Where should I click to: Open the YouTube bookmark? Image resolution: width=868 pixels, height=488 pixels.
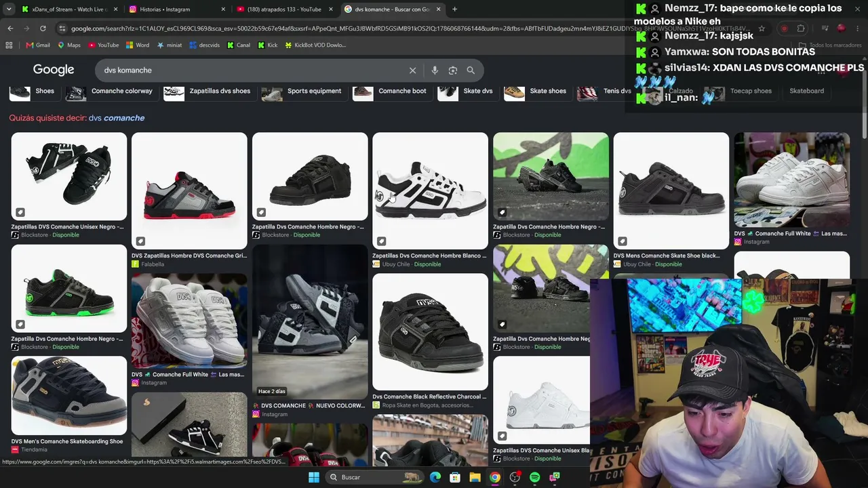pyautogui.click(x=103, y=45)
